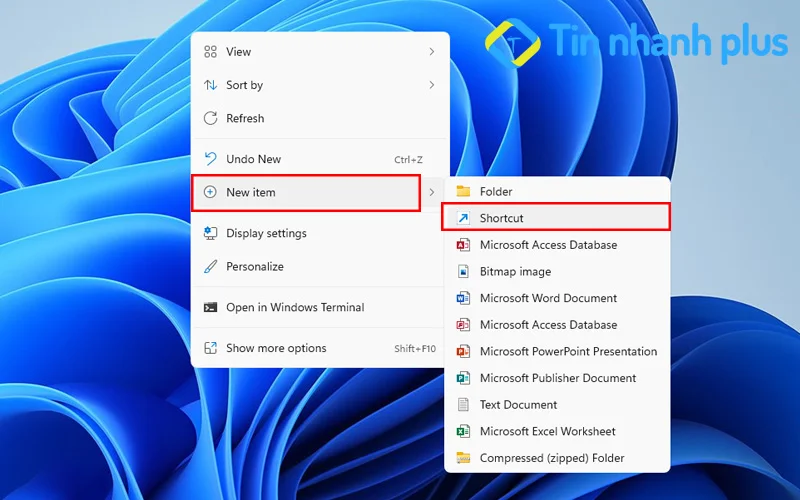Expand the Sort by submenu chevron
The image size is (800, 500).
[x=432, y=85]
